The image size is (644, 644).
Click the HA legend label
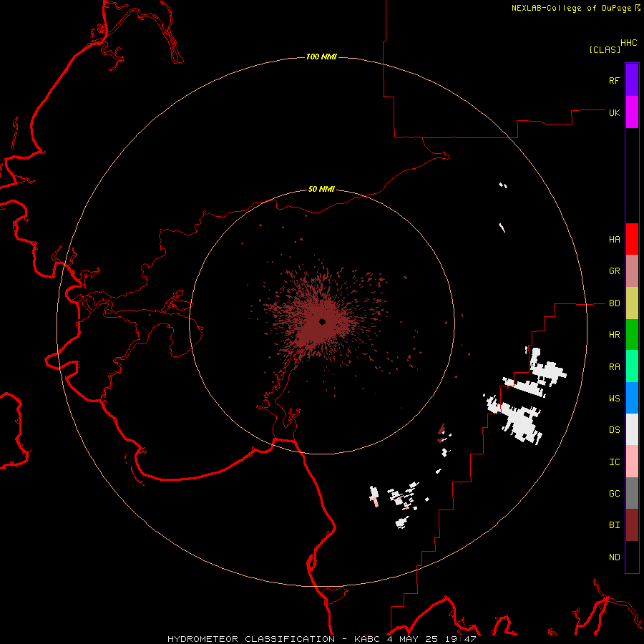click(x=614, y=240)
